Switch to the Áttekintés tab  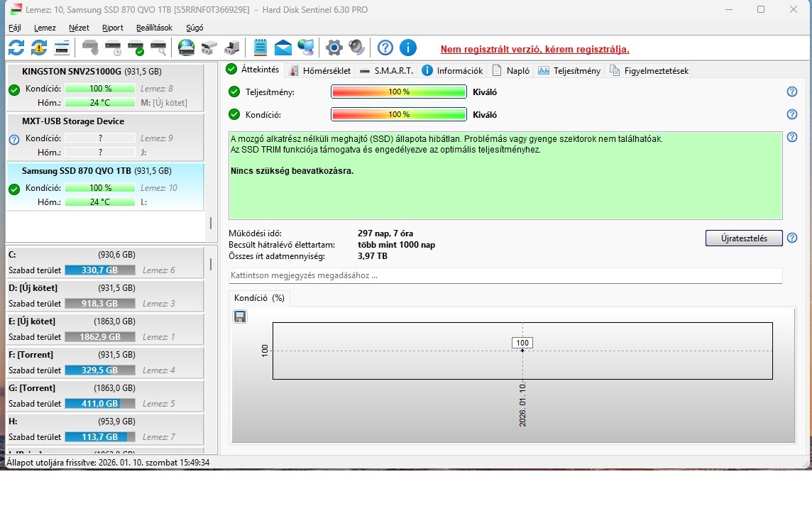[x=254, y=70]
